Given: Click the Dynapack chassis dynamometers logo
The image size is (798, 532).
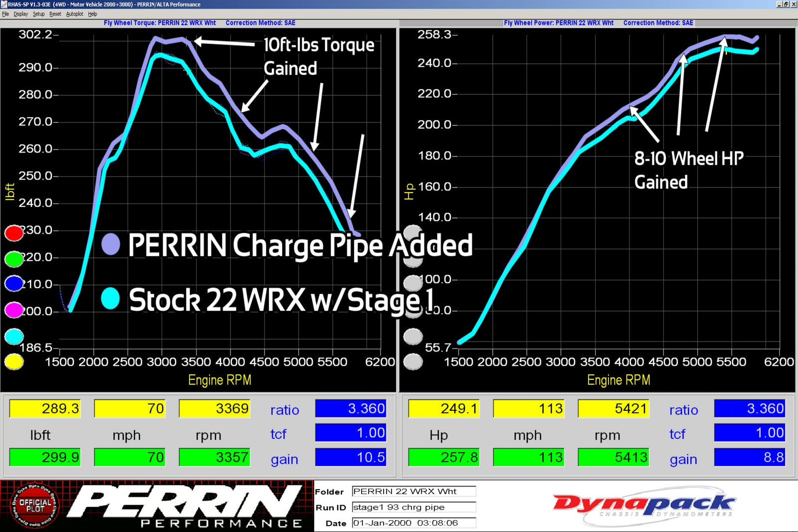Looking at the screenshot, I should (x=643, y=506).
